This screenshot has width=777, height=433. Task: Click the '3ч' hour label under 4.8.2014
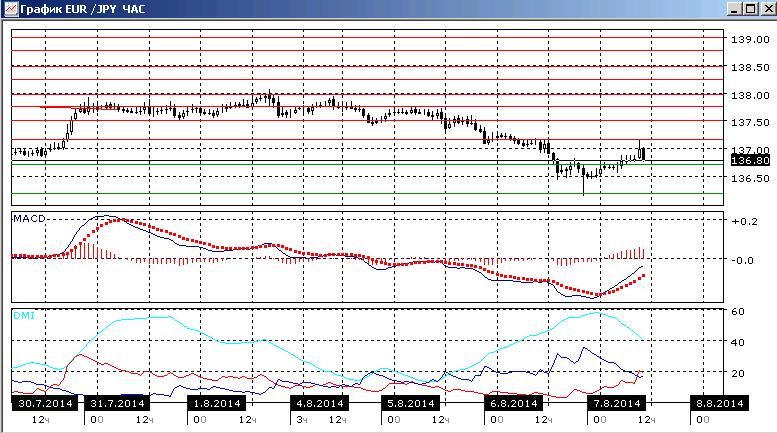302,420
